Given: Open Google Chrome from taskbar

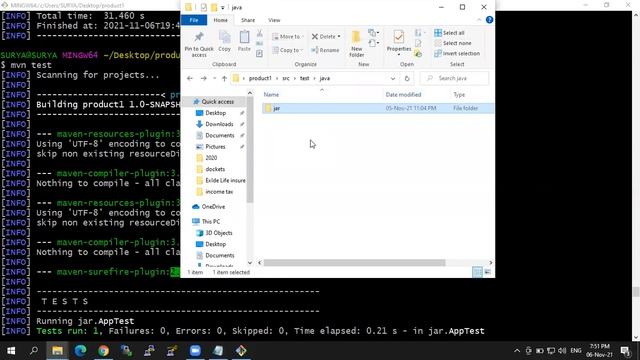Looking at the screenshot, I should (x=103, y=351).
